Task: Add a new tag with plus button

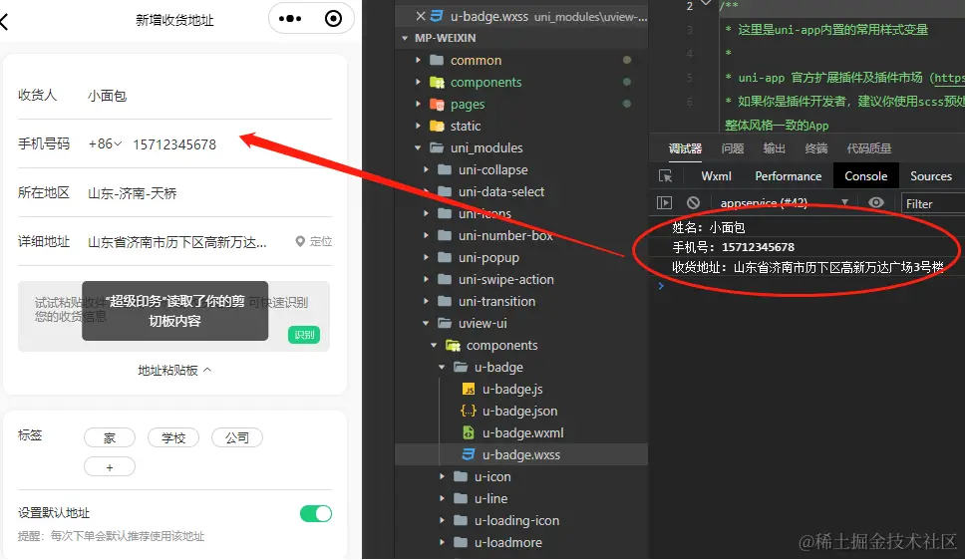Action: click(110, 467)
